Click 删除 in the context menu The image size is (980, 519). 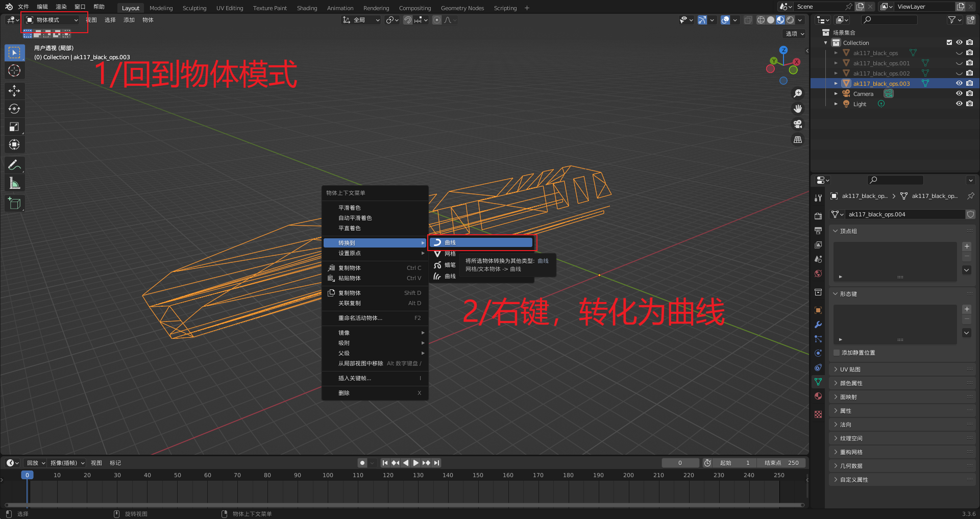[x=344, y=393]
